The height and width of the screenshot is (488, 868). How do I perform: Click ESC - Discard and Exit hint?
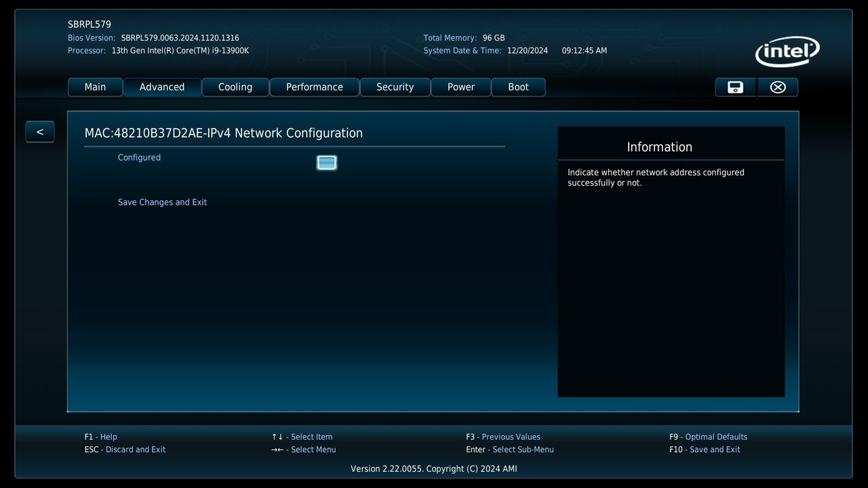pos(125,449)
